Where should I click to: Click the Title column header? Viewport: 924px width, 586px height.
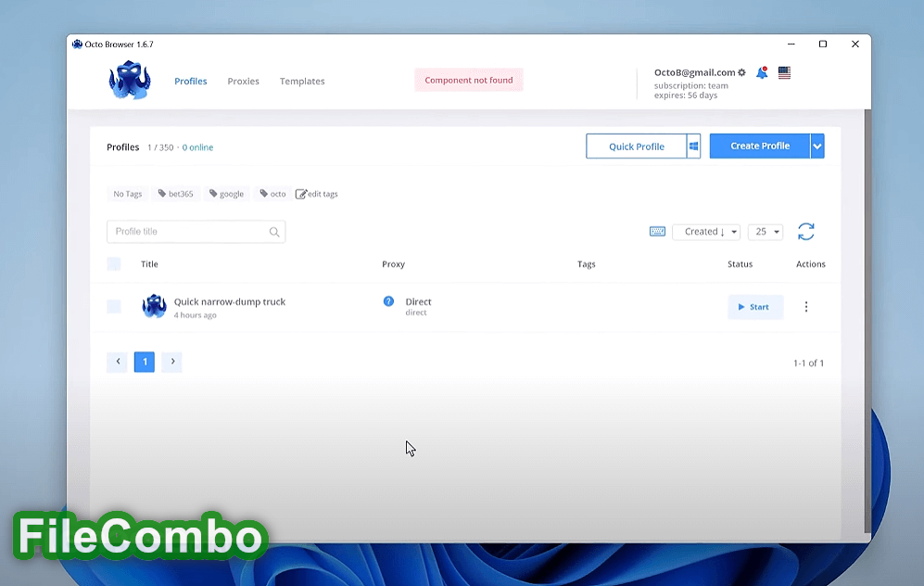click(149, 264)
